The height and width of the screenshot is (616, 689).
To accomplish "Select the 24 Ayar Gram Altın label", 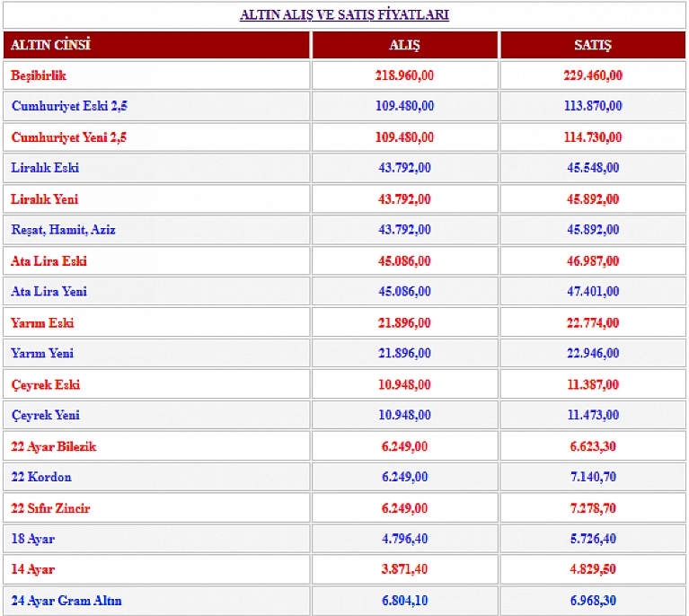I will (66, 600).
